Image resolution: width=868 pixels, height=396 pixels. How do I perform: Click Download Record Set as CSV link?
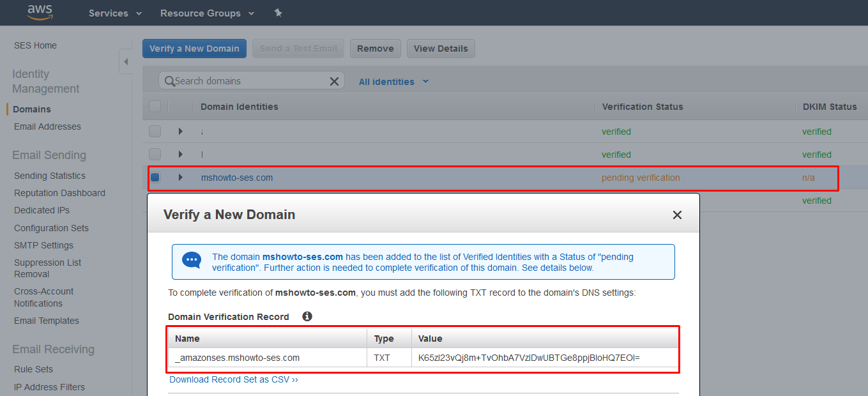[234, 379]
